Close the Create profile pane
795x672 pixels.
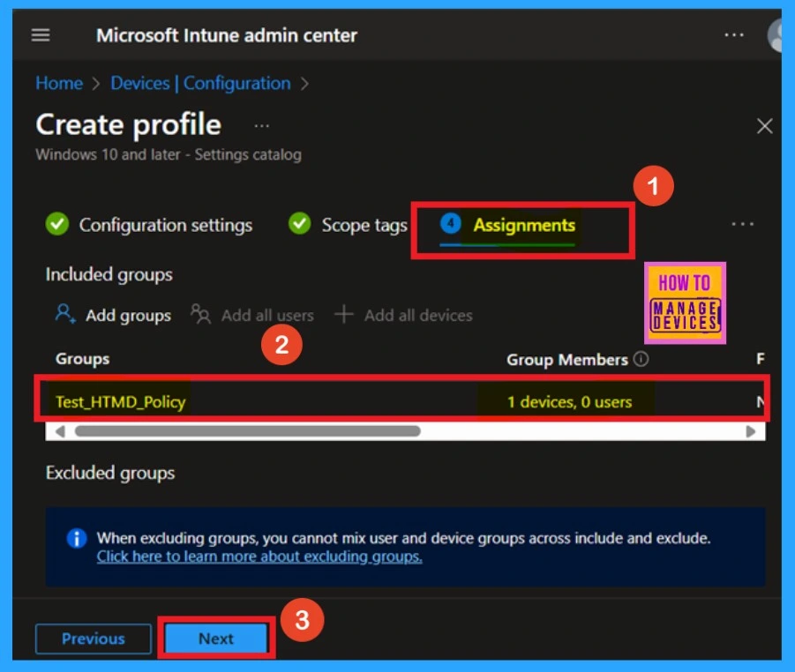point(765,126)
